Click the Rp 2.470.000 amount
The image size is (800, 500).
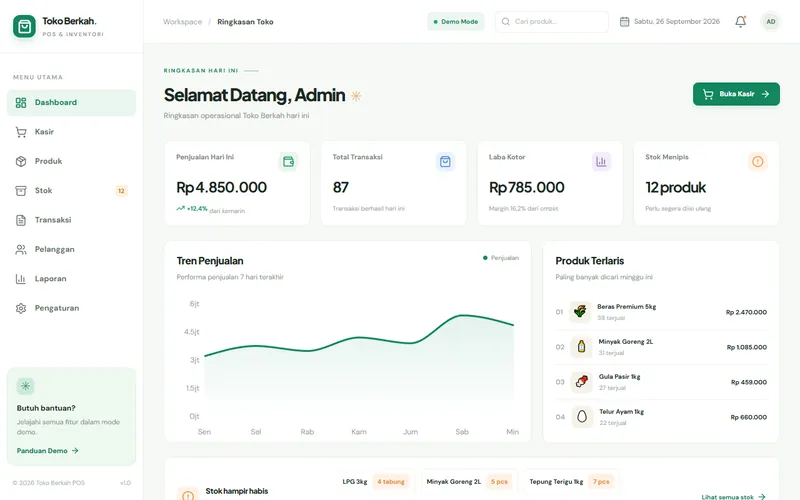[x=746, y=312]
